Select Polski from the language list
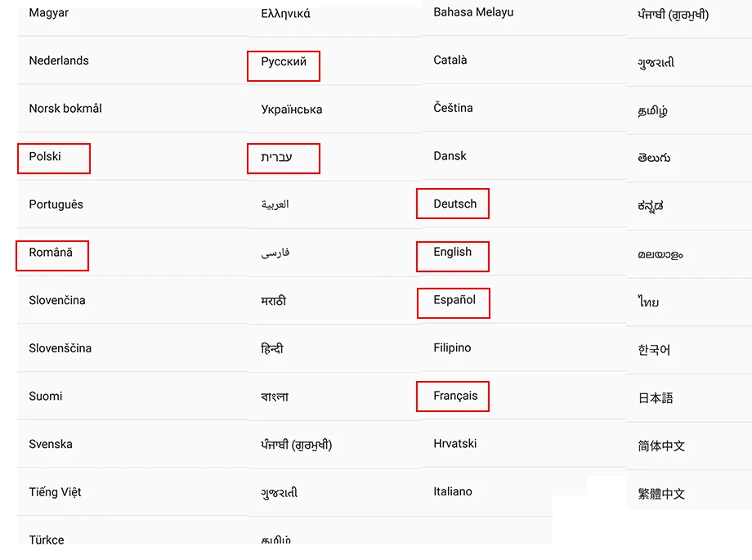Image resolution: width=752 pixels, height=560 pixels. tap(46, 157)
